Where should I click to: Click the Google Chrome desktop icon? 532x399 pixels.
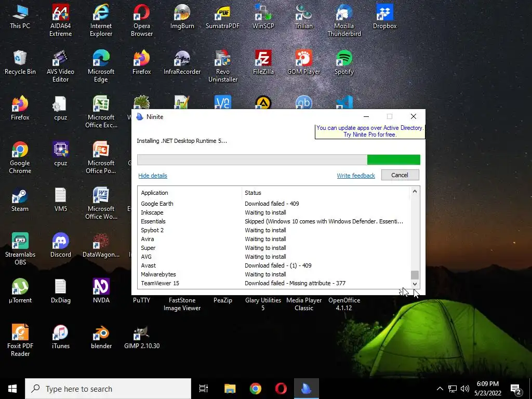20,158
